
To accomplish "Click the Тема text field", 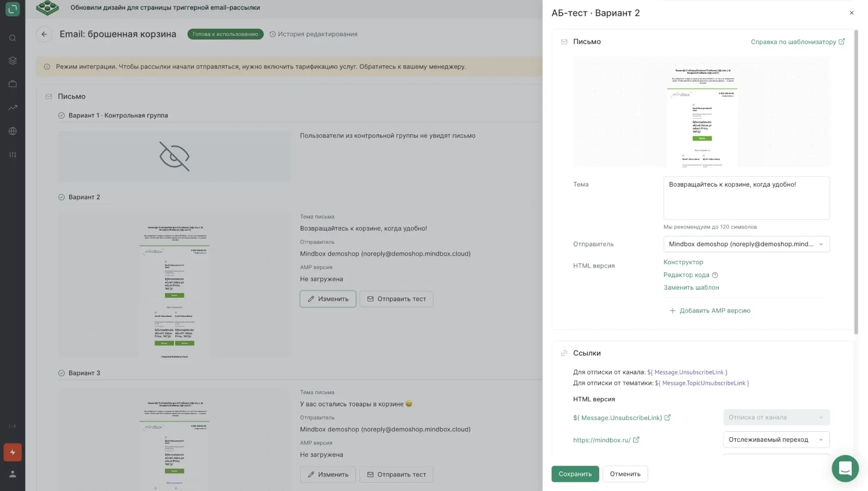I will pyautogui.click(x=746, y=198).
